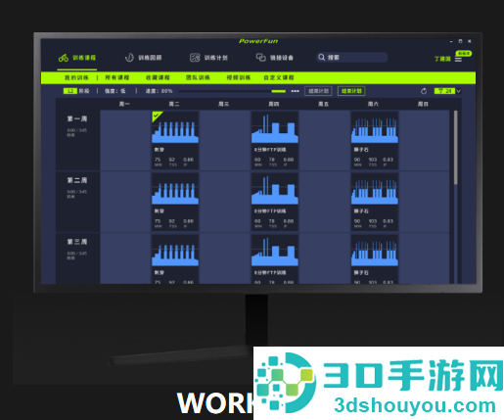Open week two 8分钟FTP训练 workout card
This screenshot has width=504, height=420.
[x=275, y=202]
